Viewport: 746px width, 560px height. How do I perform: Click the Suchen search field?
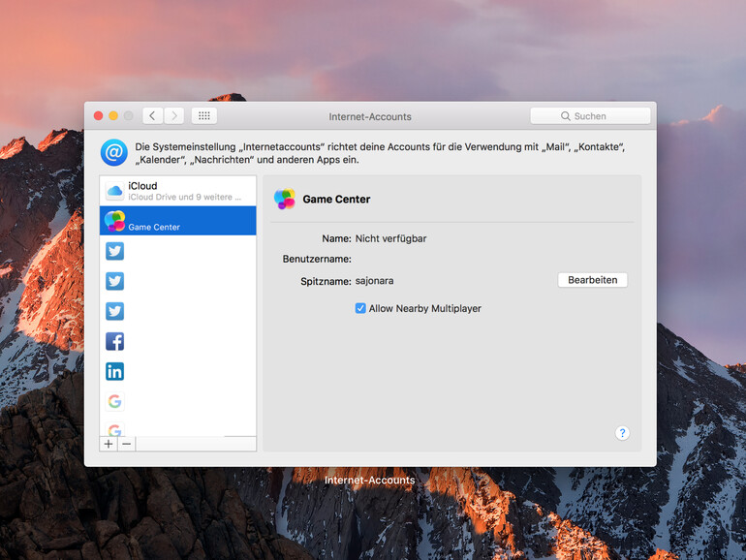tap(590, 116)
